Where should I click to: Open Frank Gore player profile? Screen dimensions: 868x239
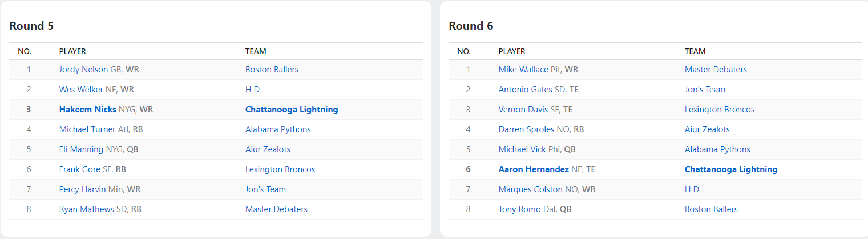(x=80, y=169)
